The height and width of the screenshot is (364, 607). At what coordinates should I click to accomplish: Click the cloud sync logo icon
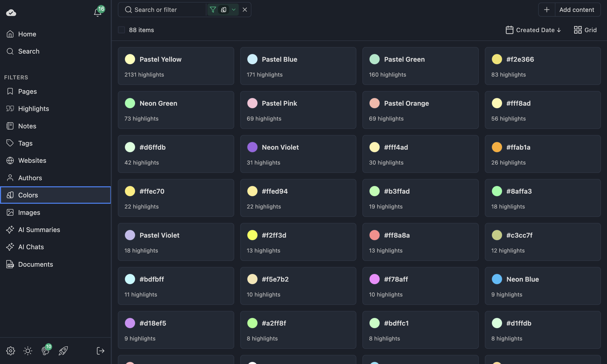(11, 13)
